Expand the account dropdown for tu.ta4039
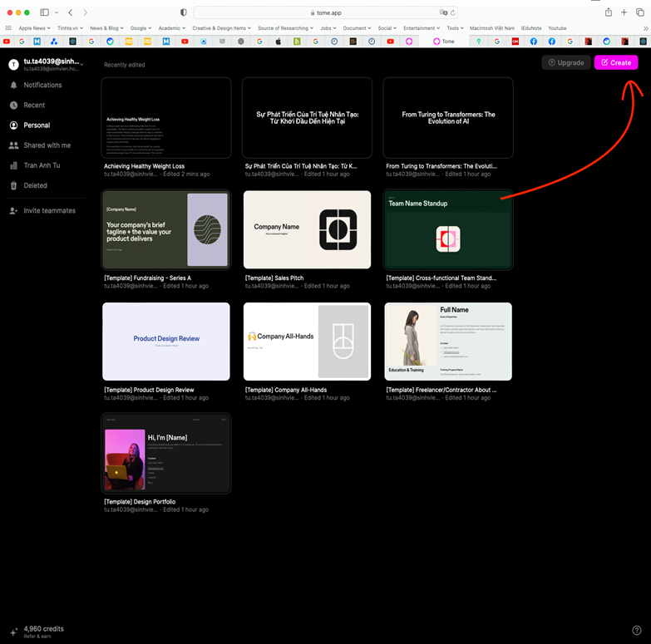The image size is (651, 644). tap(81, 64)
